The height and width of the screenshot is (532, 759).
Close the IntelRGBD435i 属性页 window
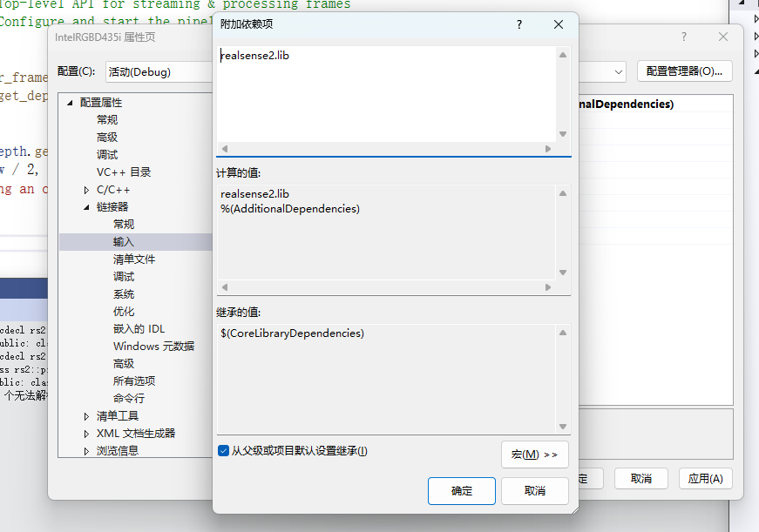[723, 37]
